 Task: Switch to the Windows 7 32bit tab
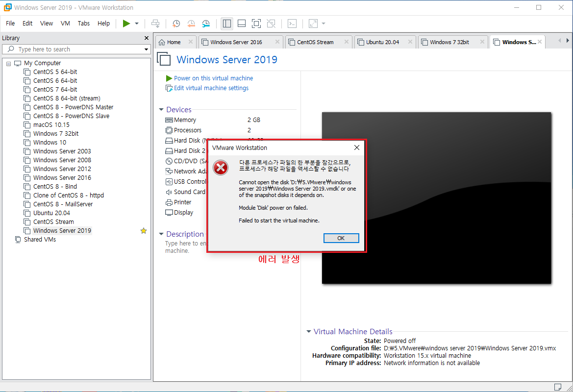pyautogui.click(x=449, y=42)
